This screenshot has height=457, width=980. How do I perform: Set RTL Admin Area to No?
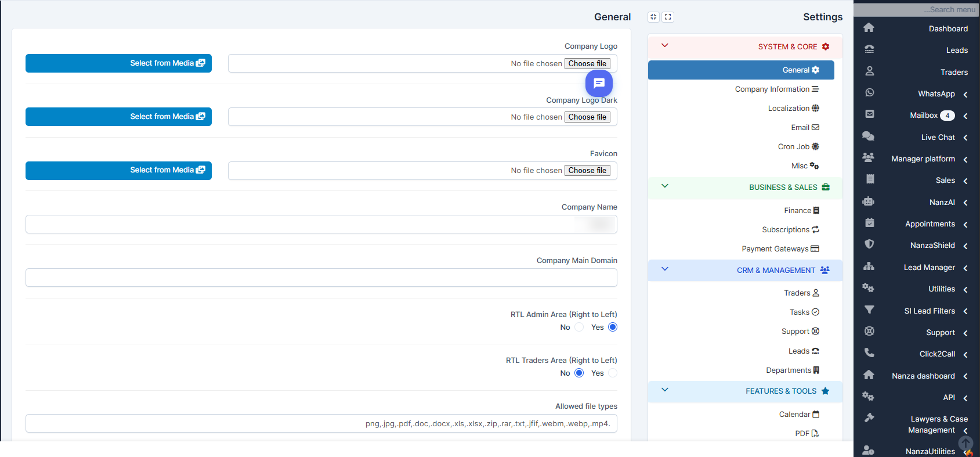578,328
